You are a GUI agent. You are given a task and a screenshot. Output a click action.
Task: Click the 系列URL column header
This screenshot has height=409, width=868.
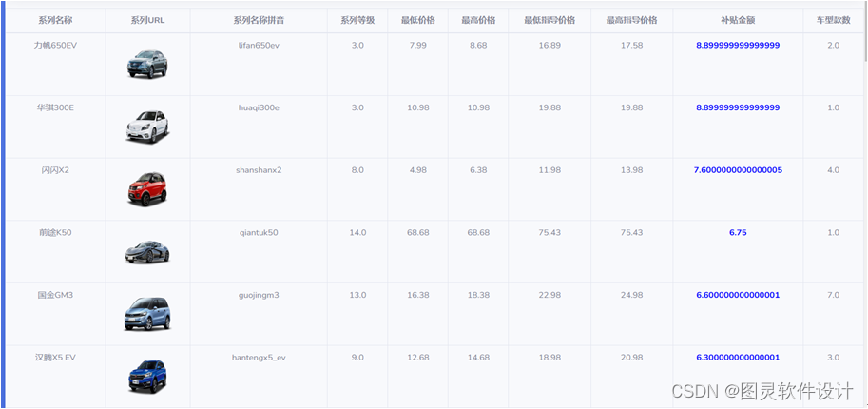coord(147,21)
